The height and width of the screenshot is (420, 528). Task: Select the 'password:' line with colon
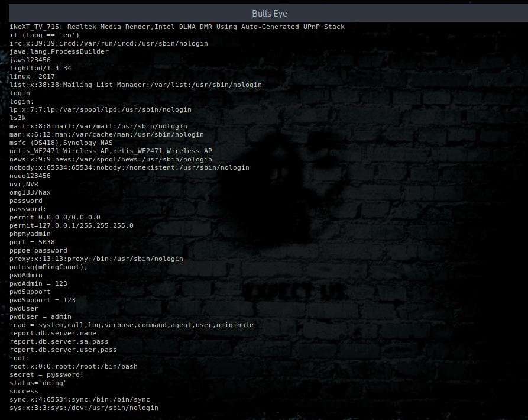pos(28,209)
